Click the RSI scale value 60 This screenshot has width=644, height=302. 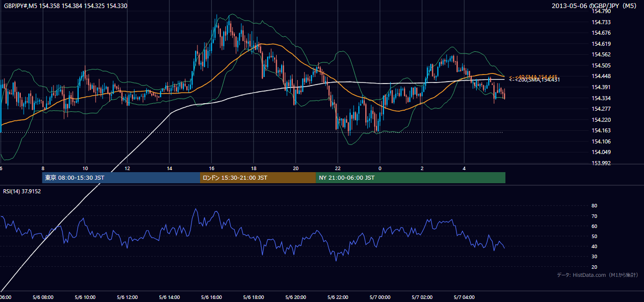pos(595,226)
